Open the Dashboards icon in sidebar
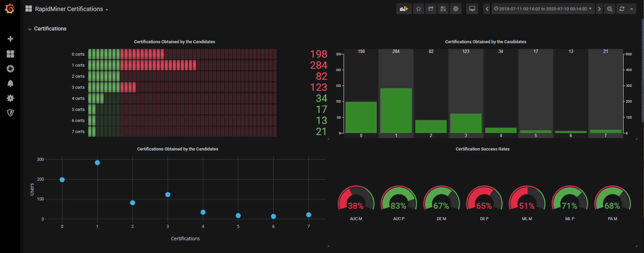 (10, 54)
